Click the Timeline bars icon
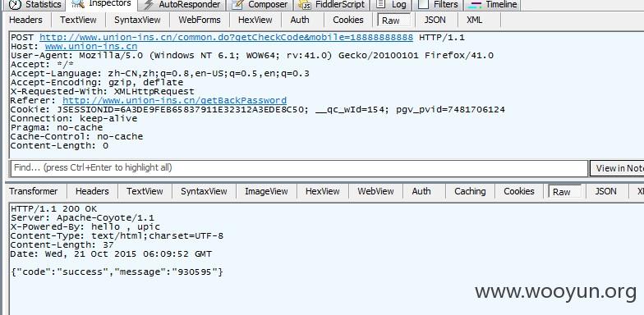Screen dimensions: 644x315 coord(476,5)
